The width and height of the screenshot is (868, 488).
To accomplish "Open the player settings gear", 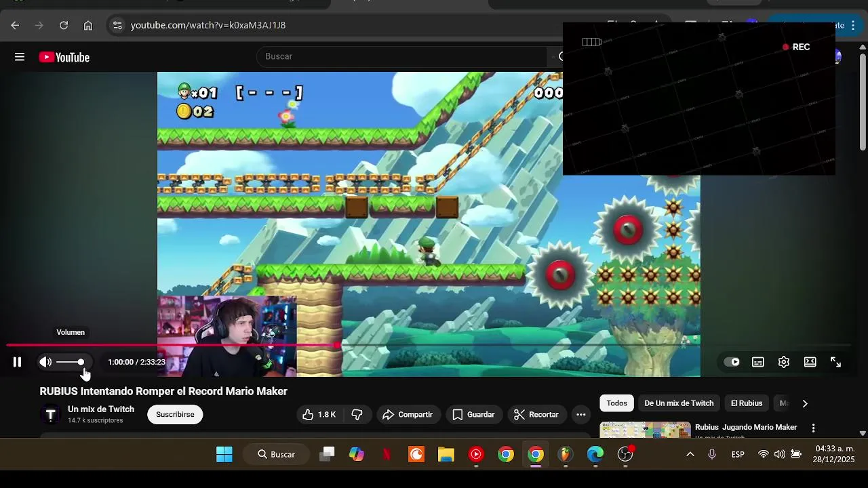I will pos(784,362).
